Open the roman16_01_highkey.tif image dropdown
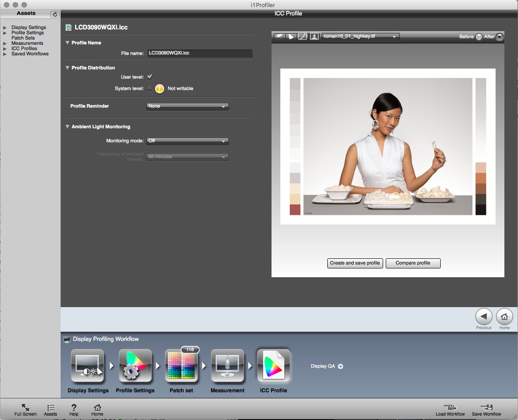The image size is (518, 420). 360,37
